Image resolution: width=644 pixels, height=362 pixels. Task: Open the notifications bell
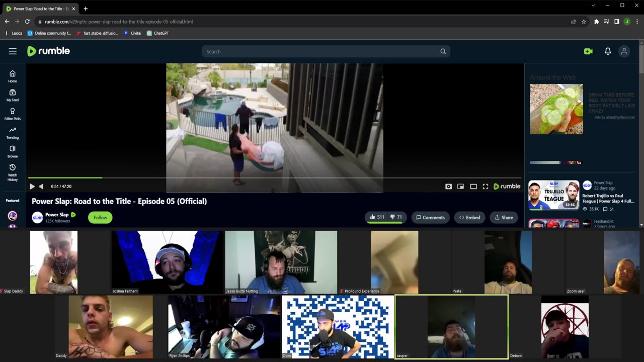[608, 51]
